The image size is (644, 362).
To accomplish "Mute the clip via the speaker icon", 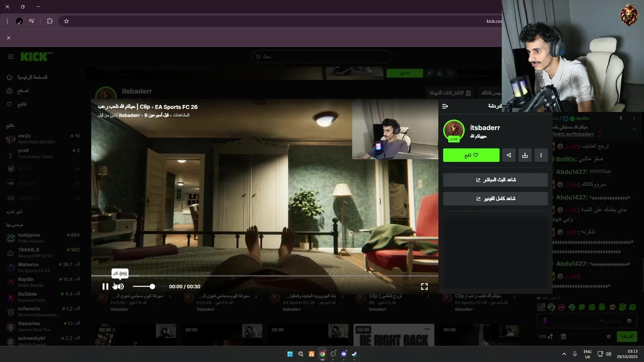I will [119, 287].
